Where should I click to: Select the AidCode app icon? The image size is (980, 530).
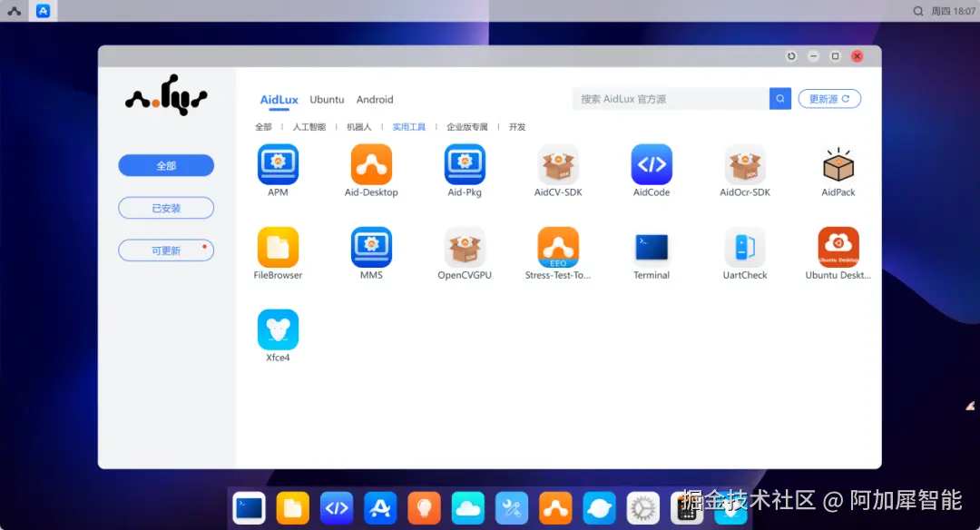[x=652, y=164]
